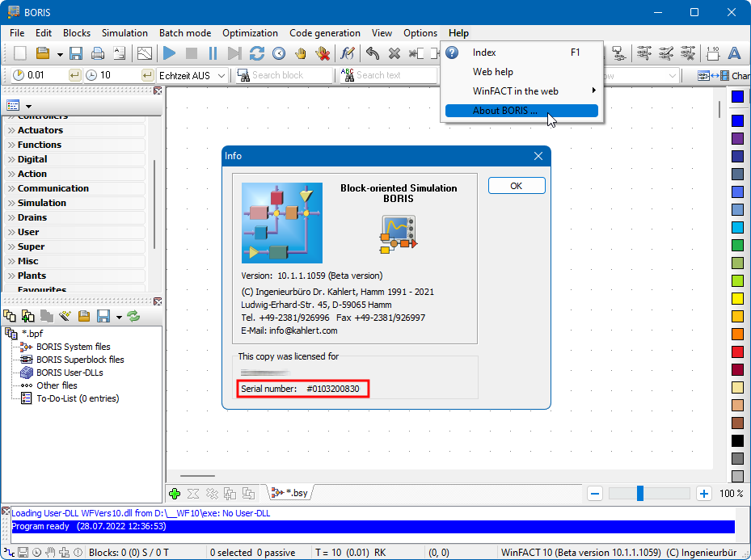Close the block library panel

click(x=158, y=91)
